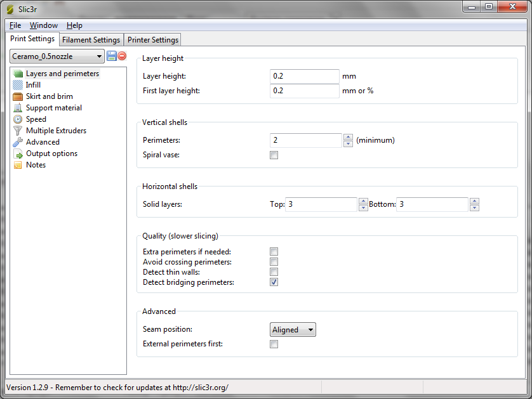Open the Seam position Aligned dropdown
Screen dimensions: 532x399
[x=293, y=329]
